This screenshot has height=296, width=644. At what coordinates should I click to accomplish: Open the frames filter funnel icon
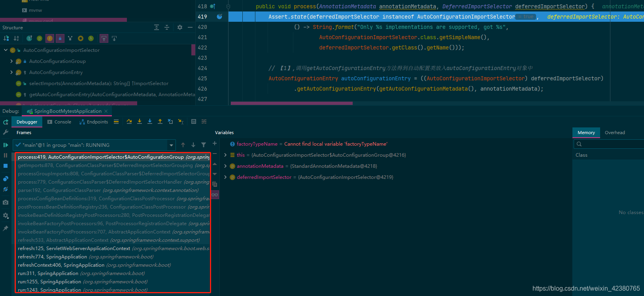[204, 145]
